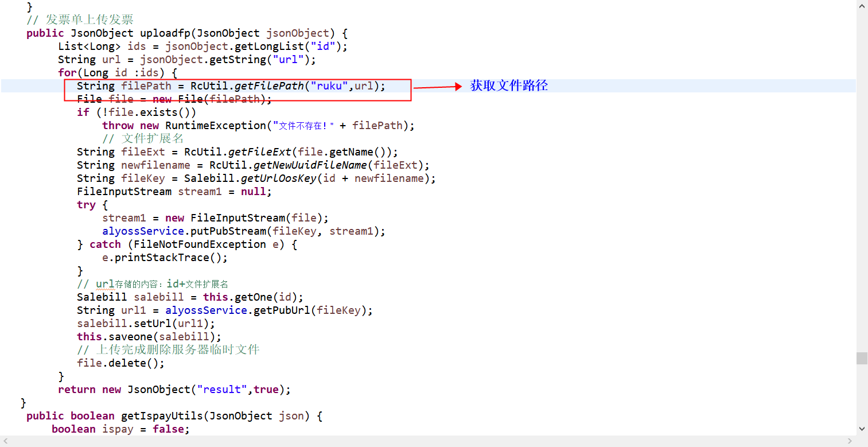Image resolution: width=868 pixels, height=447 pixels.
Task: Click the getIspayUtils method name
Action: pyautogui.click(x=162, y=416)
